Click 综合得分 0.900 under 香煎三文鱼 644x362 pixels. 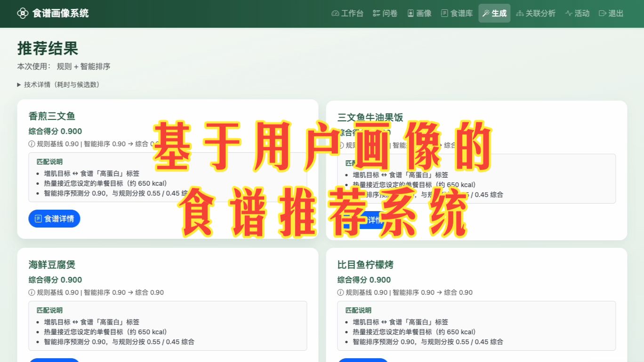coord(55,131)
